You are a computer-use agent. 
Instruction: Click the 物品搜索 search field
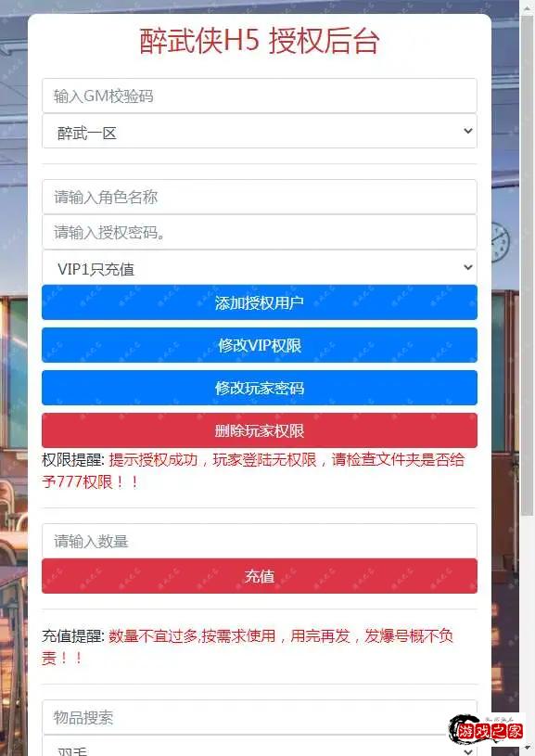(x=260, y=717)
